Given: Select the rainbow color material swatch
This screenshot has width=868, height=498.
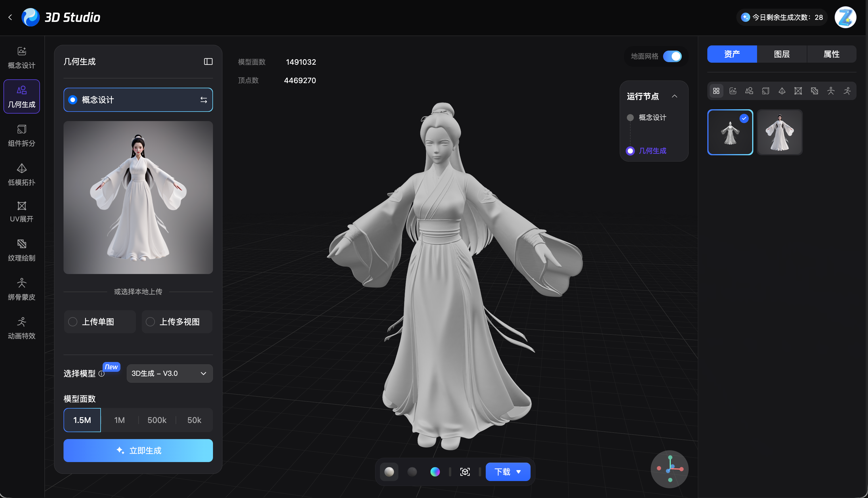Looking at the screenshot, I should click(435, 472).
